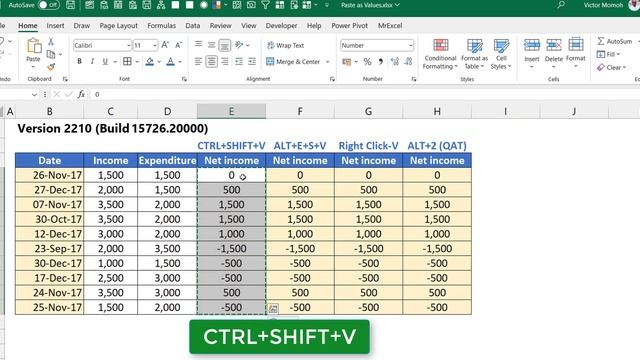640x360 pixels.
Task: Click the Cut scissors icon
Action: [51, 42]
